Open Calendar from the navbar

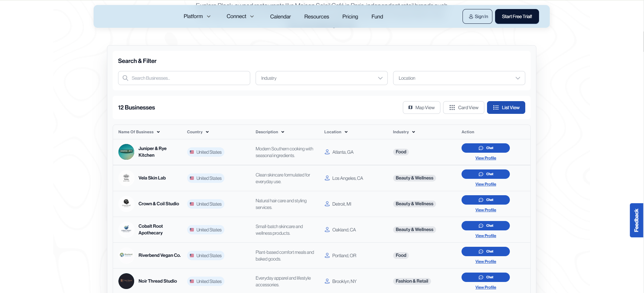(x=280, y=16)
